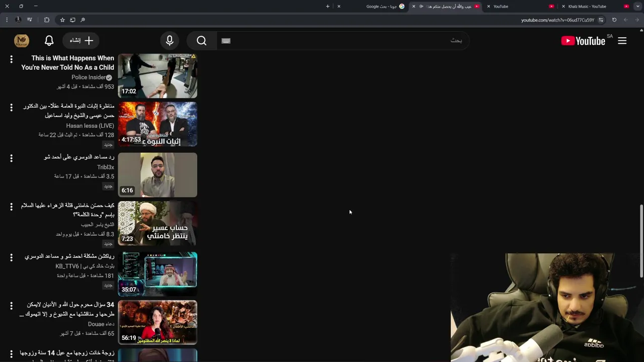Open the video title مناظرة إثبات النبوة العامة
Image resolution: width=644 pixels, height=362 pixels.
tap(69, 111)
